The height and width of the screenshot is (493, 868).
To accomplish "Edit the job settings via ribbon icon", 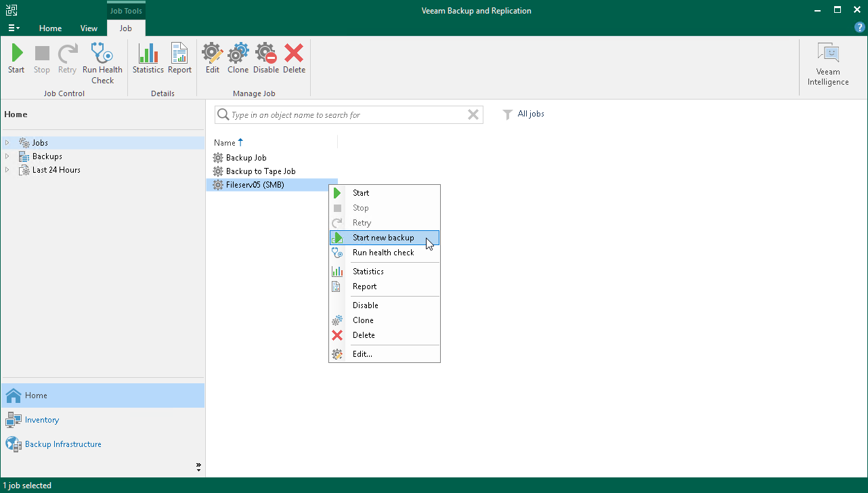I will click(212, 58).
